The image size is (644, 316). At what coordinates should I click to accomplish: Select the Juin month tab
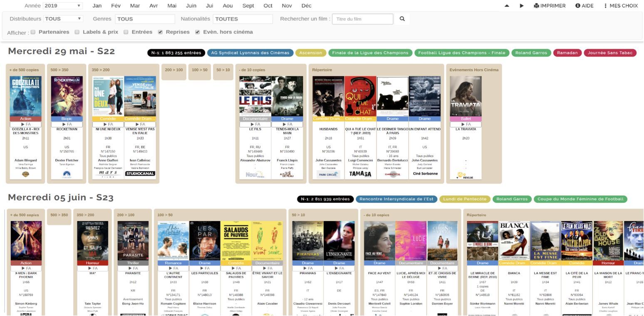coord(191,6)
